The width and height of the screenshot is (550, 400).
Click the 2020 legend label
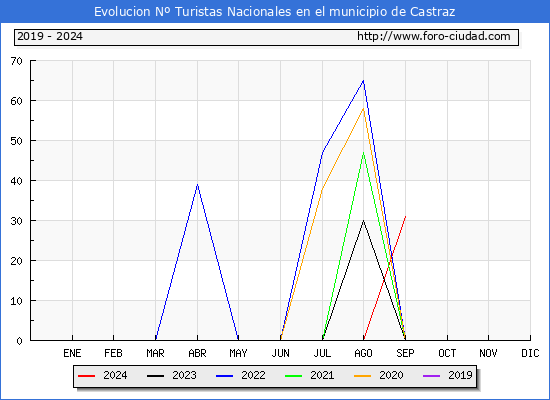[391, 375]
